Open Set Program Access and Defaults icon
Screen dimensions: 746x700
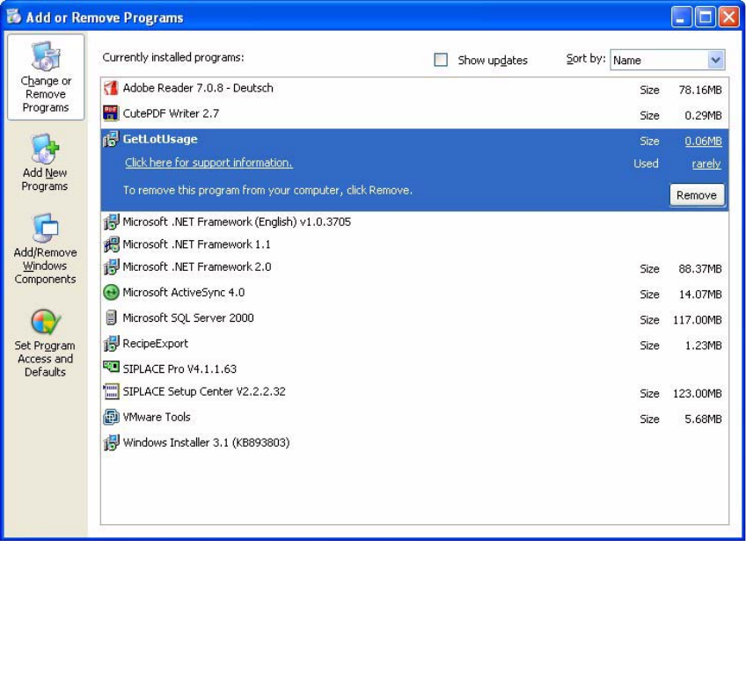click(x=46, y=322)
